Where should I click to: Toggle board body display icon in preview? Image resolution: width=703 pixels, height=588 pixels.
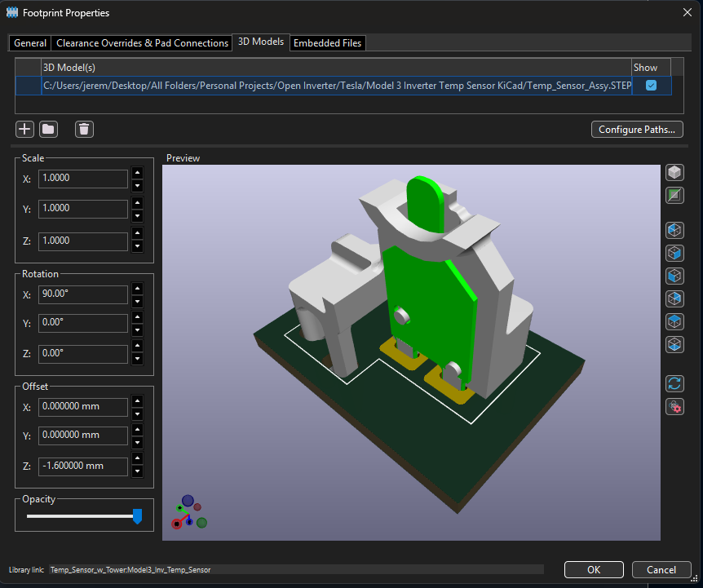674,196
